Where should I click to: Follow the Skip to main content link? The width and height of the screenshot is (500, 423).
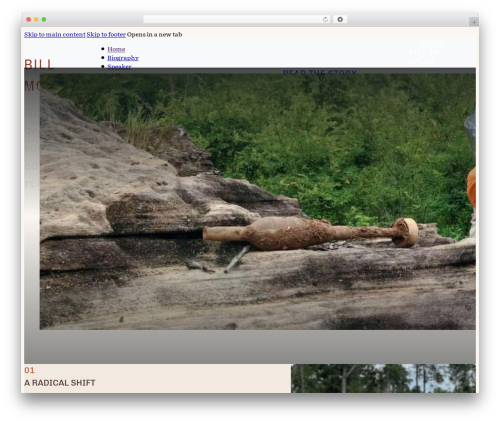point(55,34)
